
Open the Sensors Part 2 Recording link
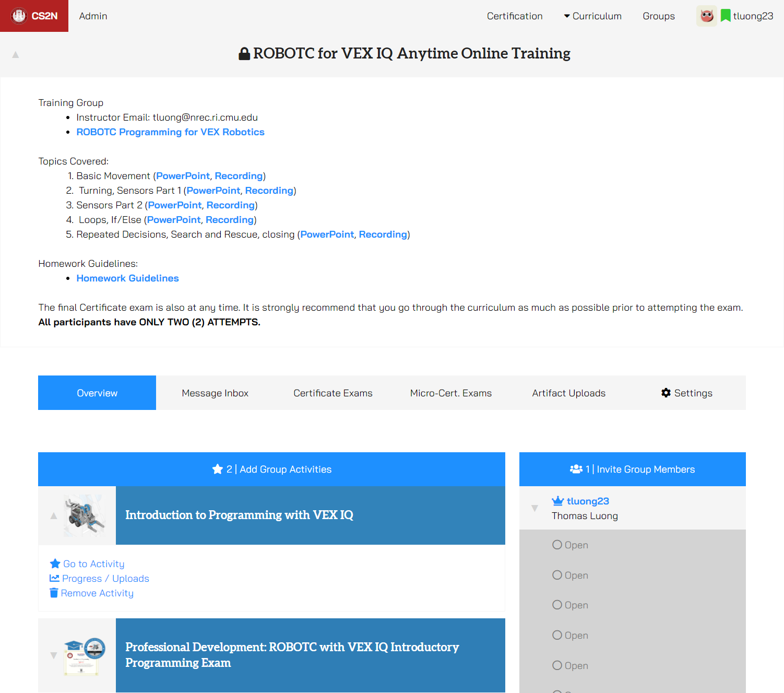pyautogui.click(x=230, y=205)
